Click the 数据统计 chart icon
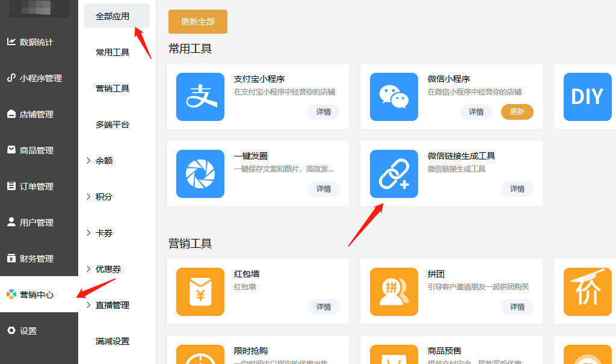Viewport: 616px width, 364px height. coord(11,42)
